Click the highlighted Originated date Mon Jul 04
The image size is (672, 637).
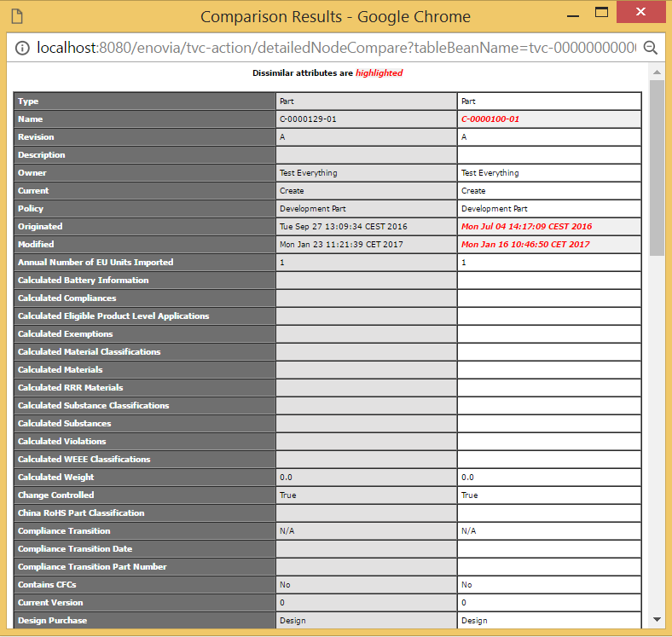(x=525, y=227)
